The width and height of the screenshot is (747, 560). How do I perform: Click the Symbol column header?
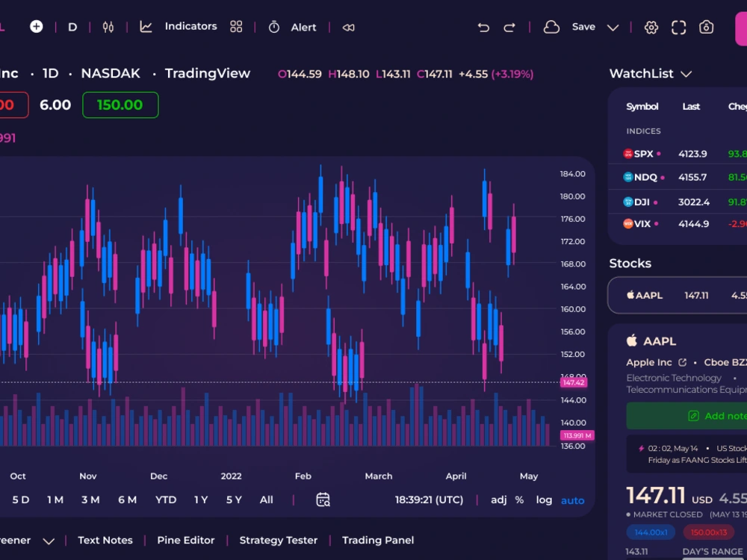[642, 107]
